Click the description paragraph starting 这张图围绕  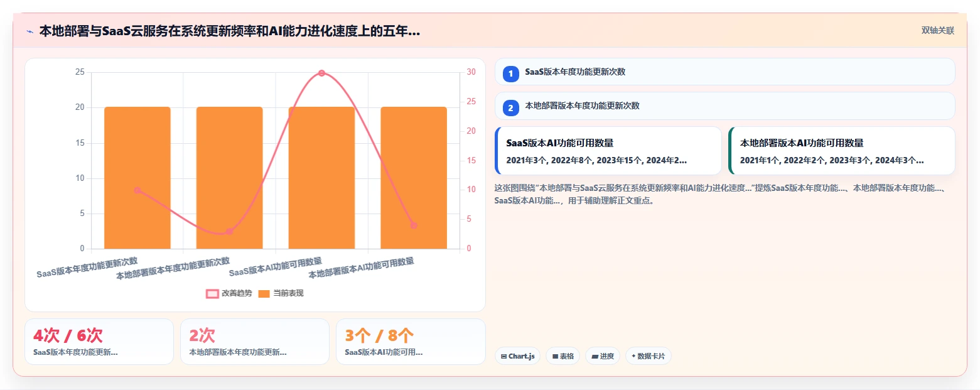(721, 194)
